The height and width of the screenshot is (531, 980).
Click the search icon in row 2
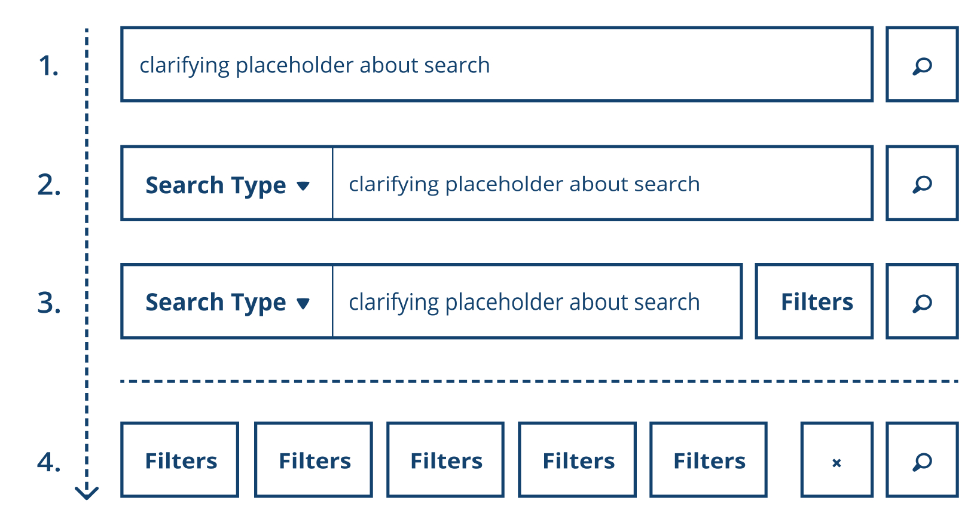pos(922,184)
